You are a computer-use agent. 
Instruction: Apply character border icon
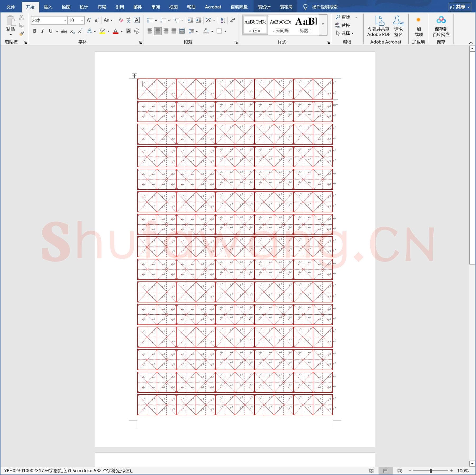coord(137,20)
